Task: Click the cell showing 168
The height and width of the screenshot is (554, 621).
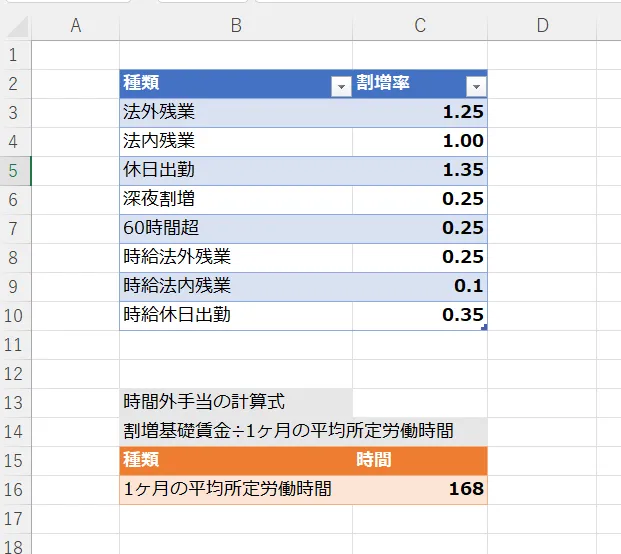Action: (x=420, y=489)
